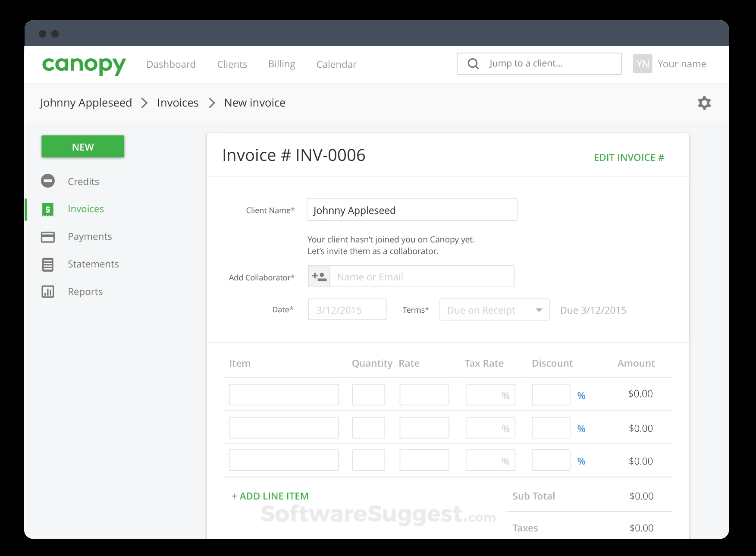756x556 pixels.
Task: Click the add-person icon next to Add Collaborator
Action: tap(319, 276)
